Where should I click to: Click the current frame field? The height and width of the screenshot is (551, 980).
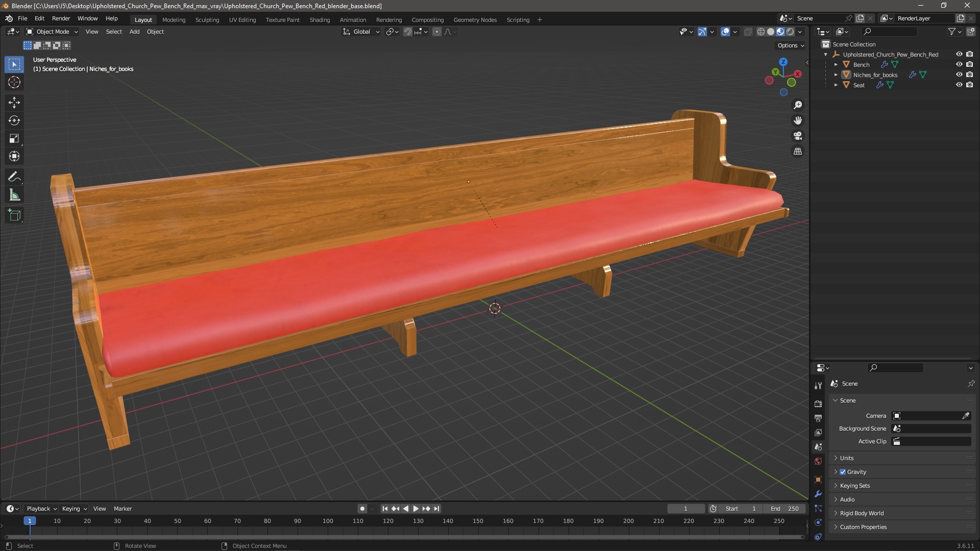685,509
